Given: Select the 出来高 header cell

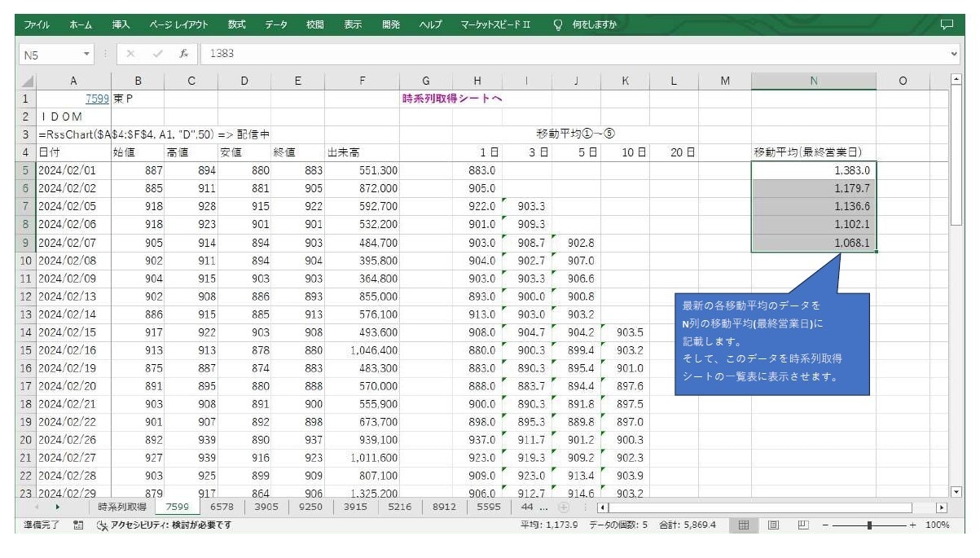Looking at the screenshot, I should coord(362,152).
